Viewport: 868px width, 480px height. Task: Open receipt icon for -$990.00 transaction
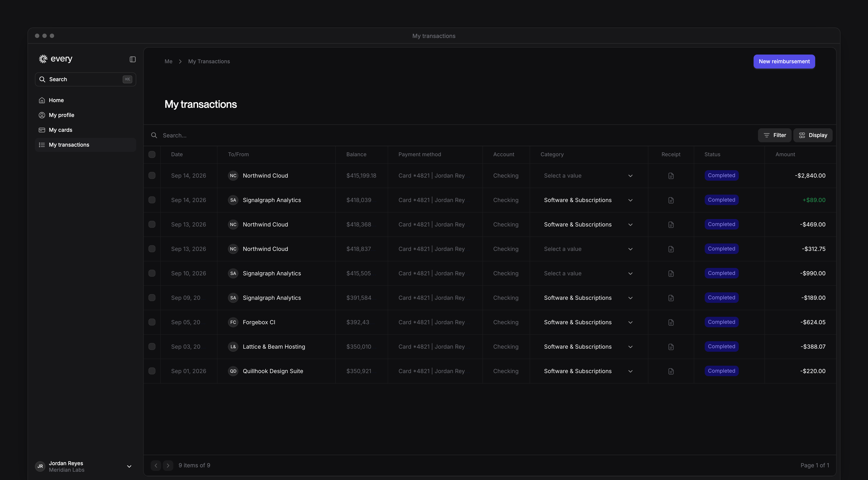(671, 274)
